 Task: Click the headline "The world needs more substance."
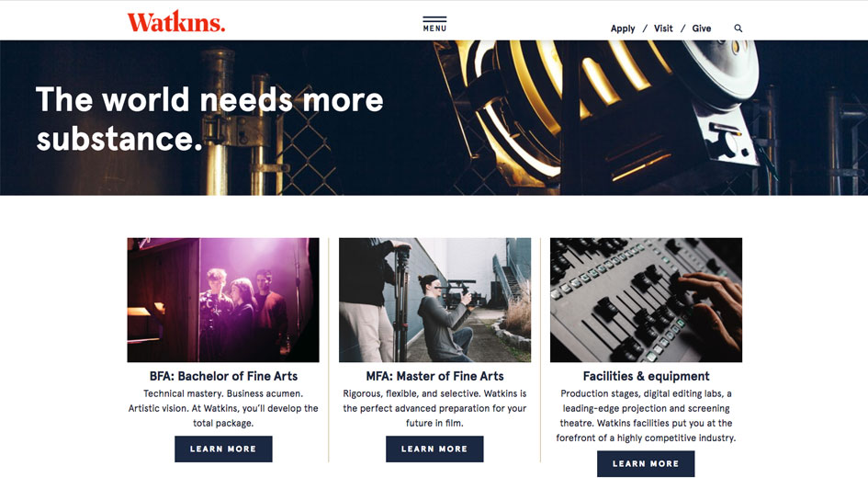pyautogui.click(x=209, y=119)
